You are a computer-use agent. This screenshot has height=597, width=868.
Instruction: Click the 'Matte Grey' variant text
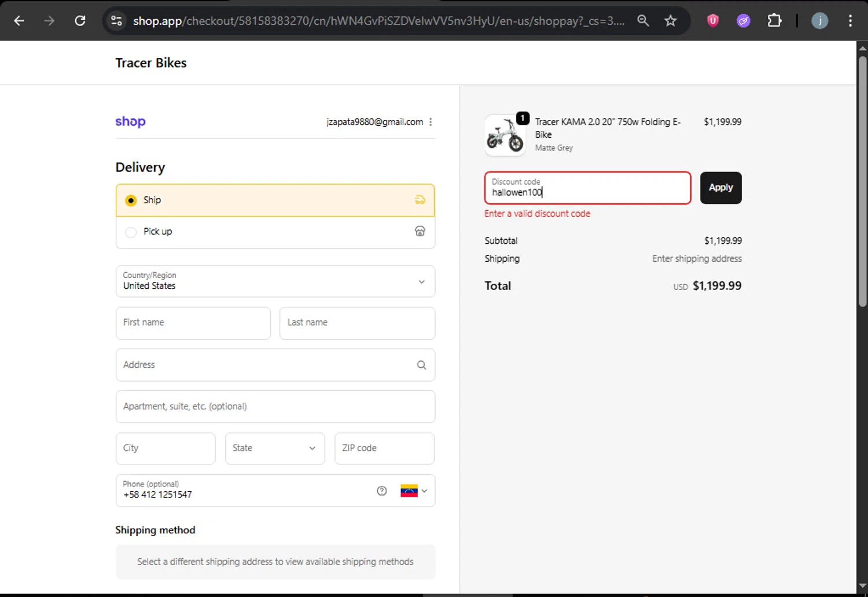[x=554, y=148]
